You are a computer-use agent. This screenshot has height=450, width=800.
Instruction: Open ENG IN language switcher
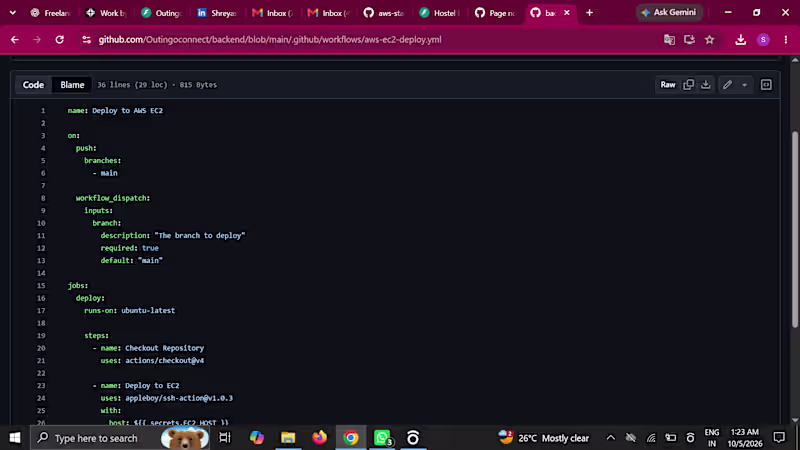coord(712,438)
